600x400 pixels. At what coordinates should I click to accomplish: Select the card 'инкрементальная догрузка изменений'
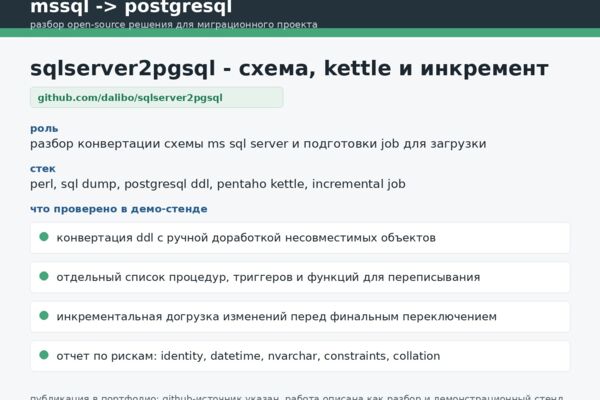click(x=300, y=317)
